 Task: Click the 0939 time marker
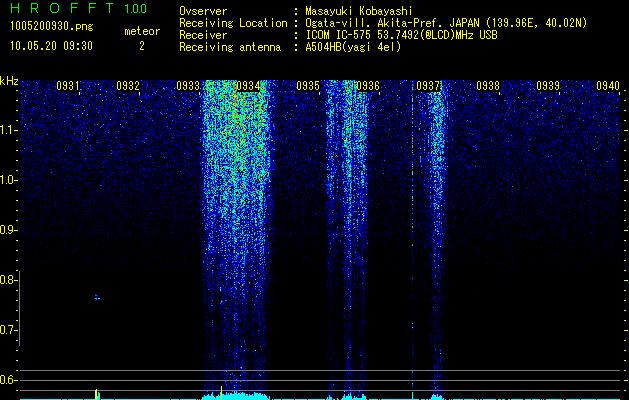coord(548,86)
